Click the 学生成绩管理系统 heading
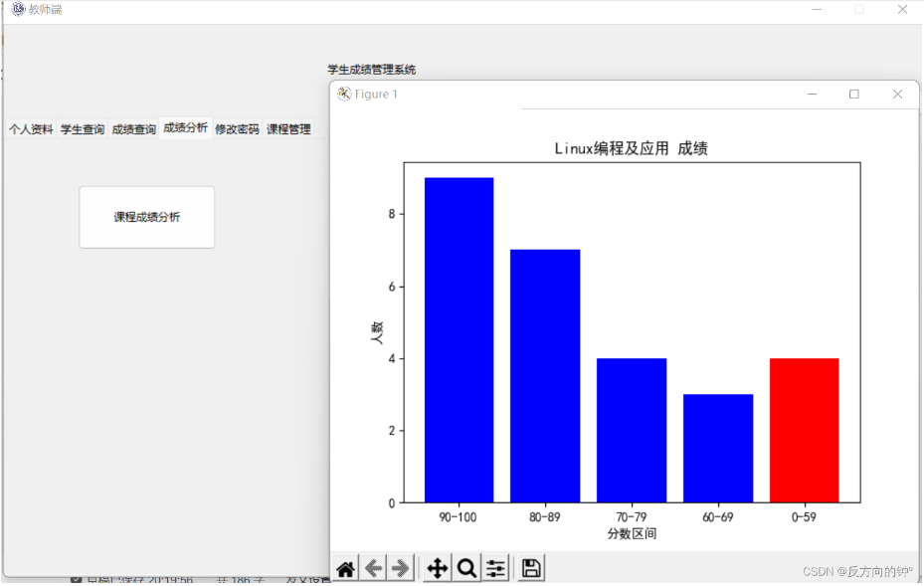This screenshot has width=924, height=586. (372, 70)
